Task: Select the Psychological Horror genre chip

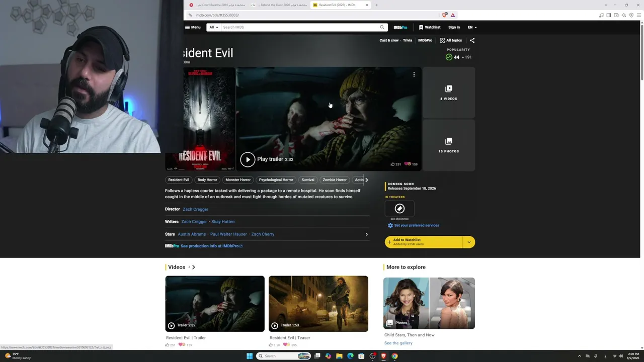Action: point(276,179)
